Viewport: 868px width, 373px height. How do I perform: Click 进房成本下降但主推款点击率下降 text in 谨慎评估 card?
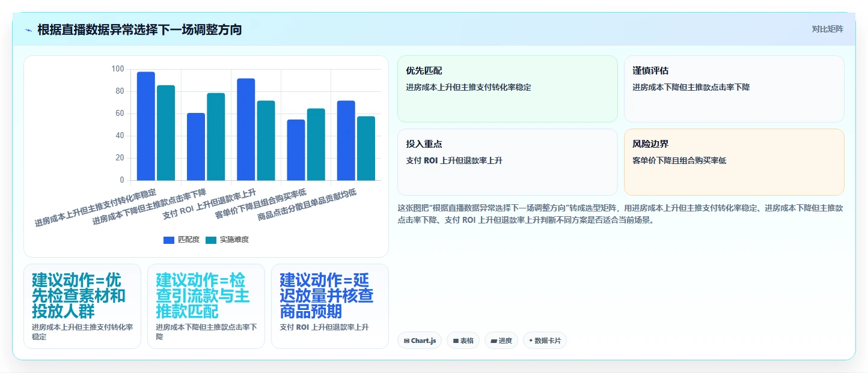[x=691, y=88]
